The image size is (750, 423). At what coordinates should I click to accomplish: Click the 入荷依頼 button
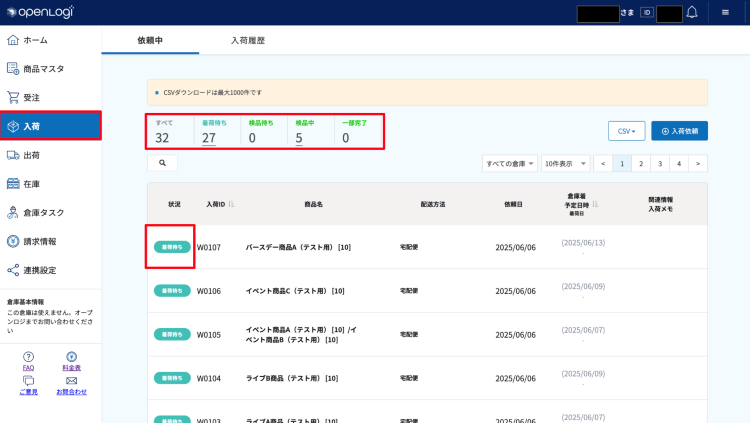[679, 131]
